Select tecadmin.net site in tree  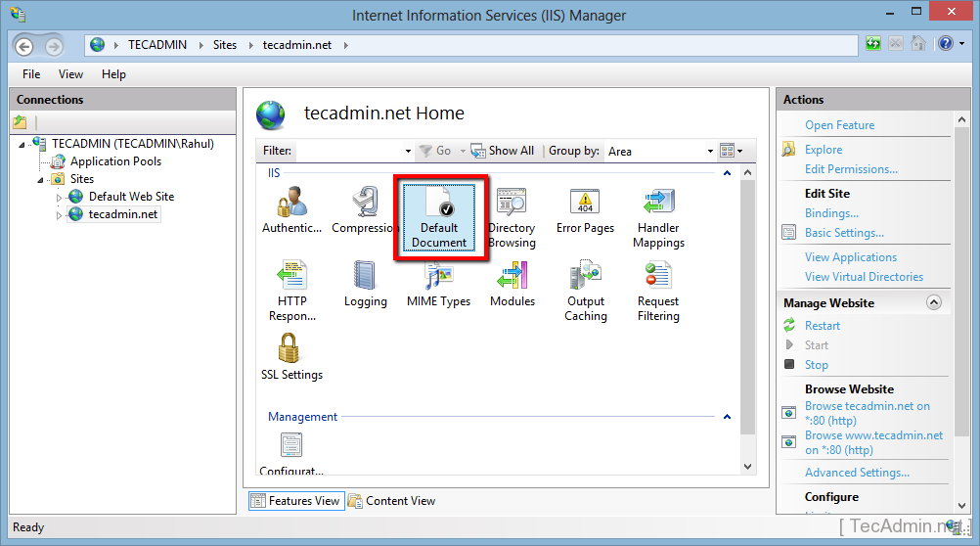click(123, 214)
